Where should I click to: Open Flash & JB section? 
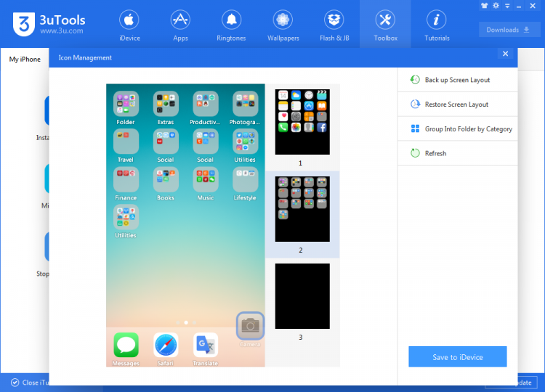click(x=334, y=25)
